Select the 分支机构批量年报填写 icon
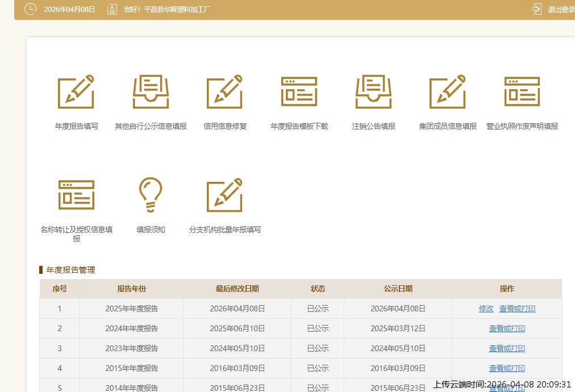Screen dimensions: 575x392 tap(225, 195)
